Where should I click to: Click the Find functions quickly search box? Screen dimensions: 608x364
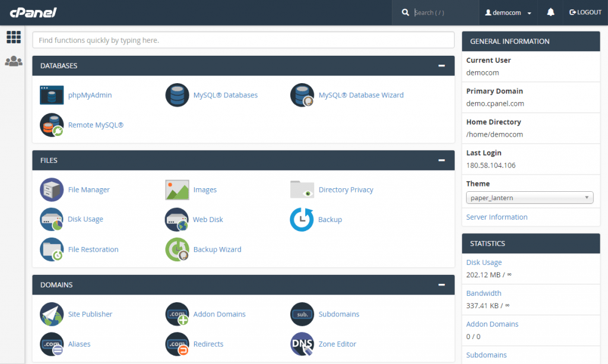(x=243, y=40)
